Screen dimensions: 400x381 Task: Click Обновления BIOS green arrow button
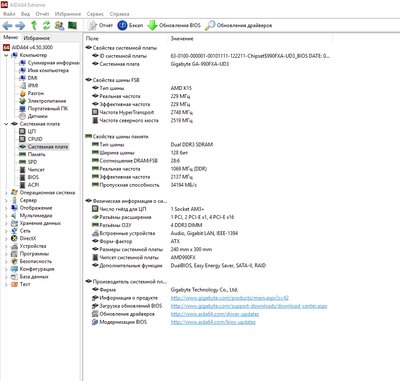[x=174, y=25]
